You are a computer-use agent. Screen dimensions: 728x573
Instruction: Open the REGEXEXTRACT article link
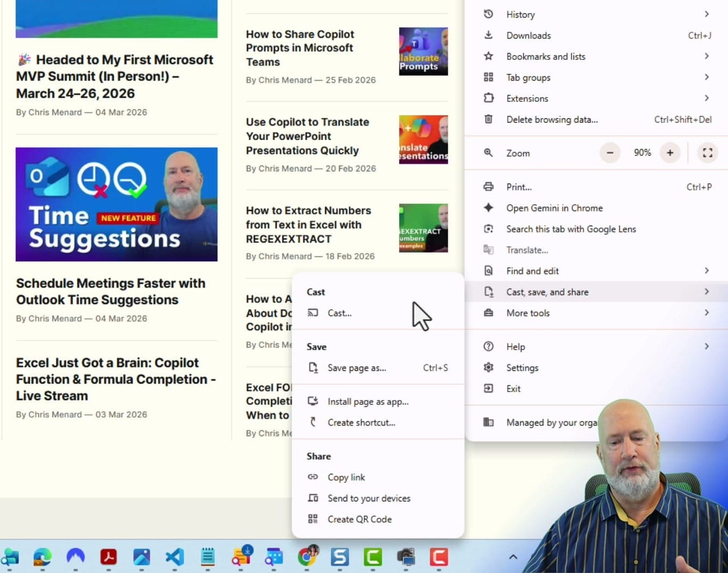click(308, 224)
